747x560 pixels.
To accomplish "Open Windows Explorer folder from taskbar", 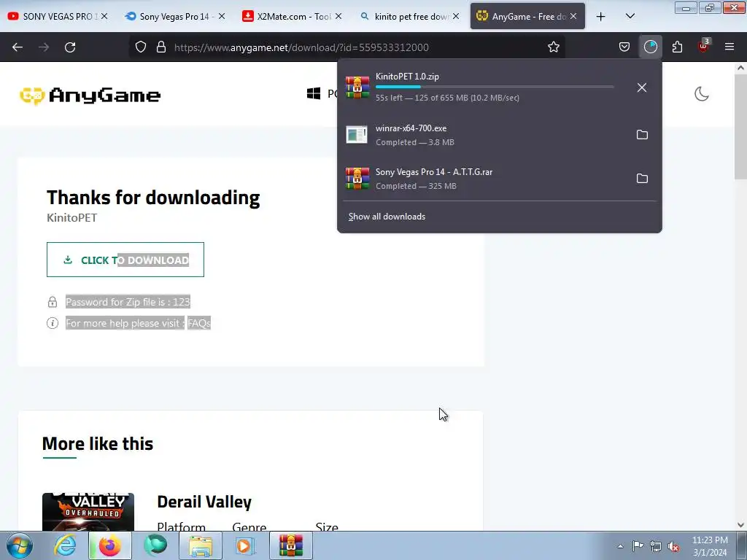I will 201,545.
